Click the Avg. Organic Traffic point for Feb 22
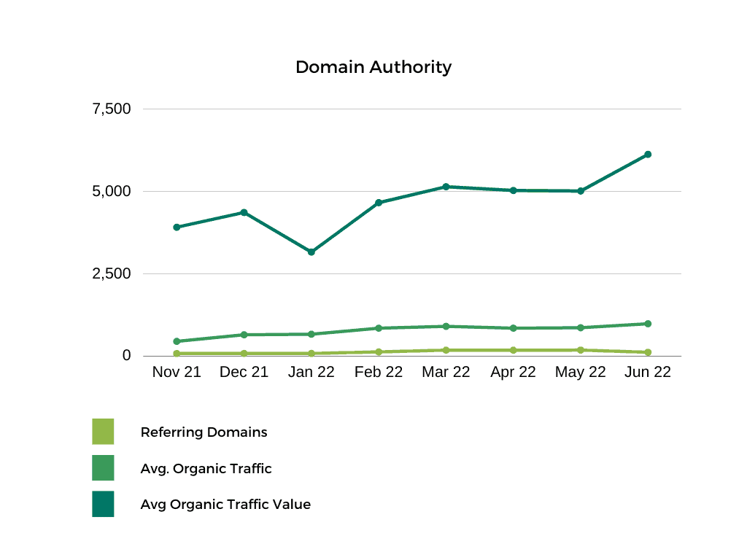Image resolution: width=747 pixels, height=560 pixels. coord(379,328)
